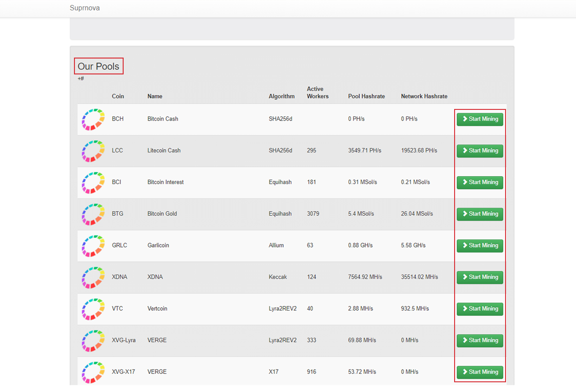Start mining Garlicoin
Image resolution: width=576 pixels, height=392 pixels.
480,245
